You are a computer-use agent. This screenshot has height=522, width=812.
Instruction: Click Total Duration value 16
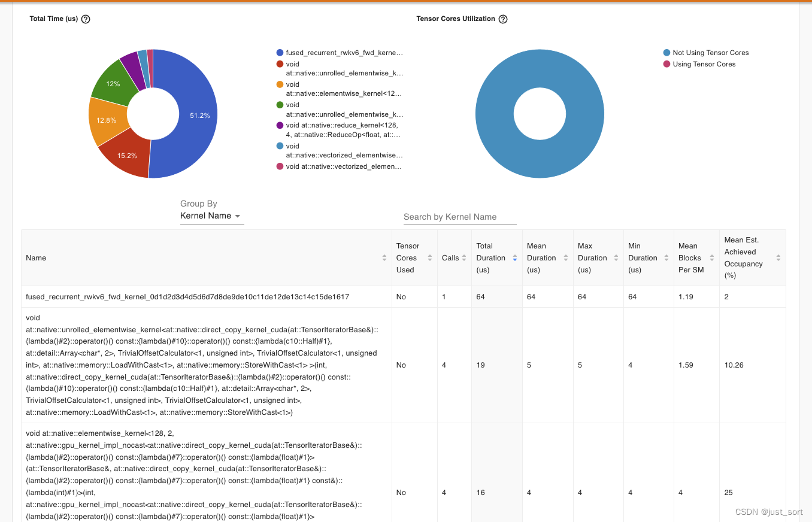click(481, 493)
